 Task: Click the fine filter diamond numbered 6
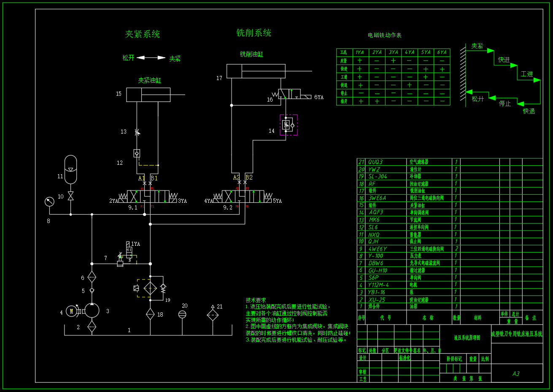[x=92, y=277]
